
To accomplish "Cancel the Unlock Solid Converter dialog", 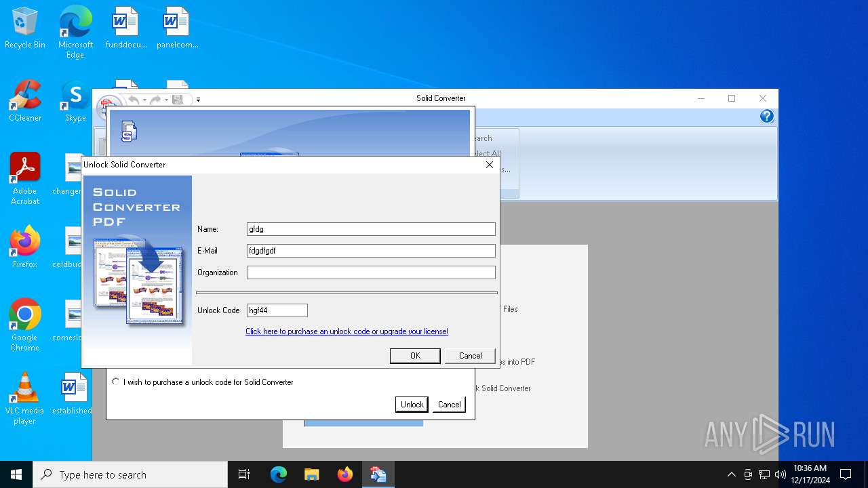I will pyautogui.click(x=470, y=356).
